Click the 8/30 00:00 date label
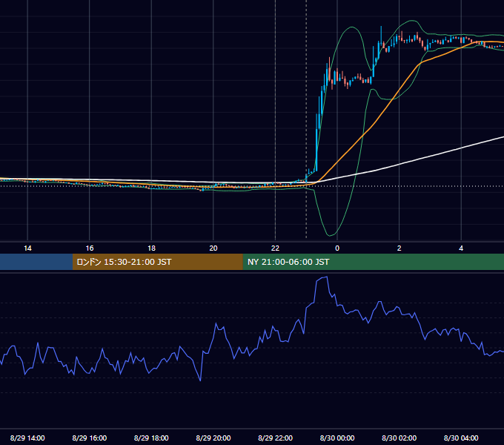504x445 pixels. tap(337, 438)
